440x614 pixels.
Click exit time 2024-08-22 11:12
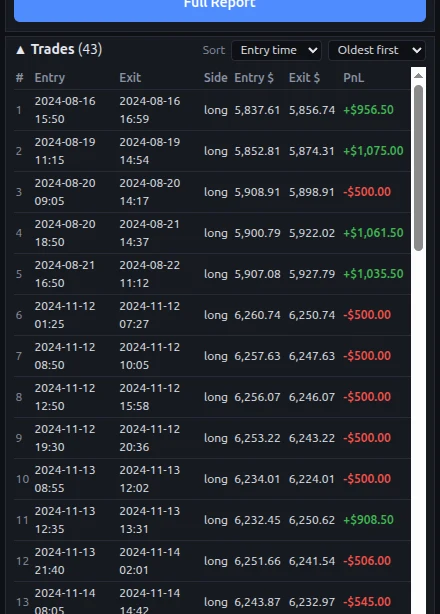click(150, 274)
